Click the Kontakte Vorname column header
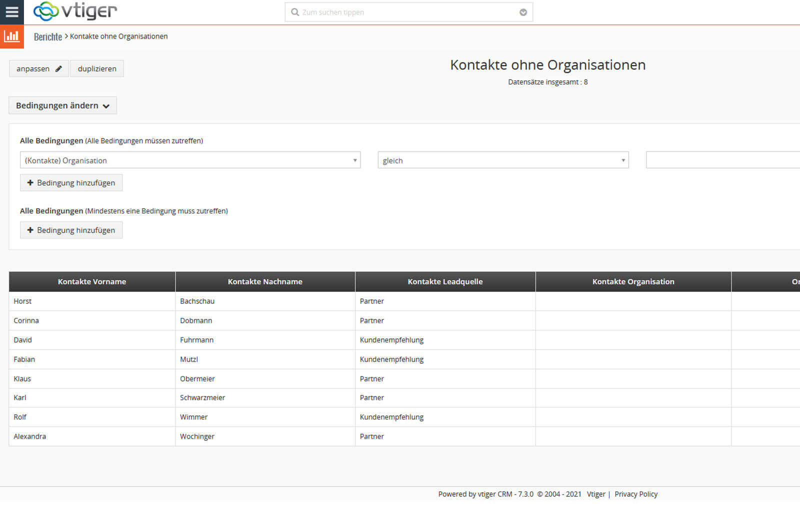800x532 pixels. pyautogui.click(x=92, y=281)
